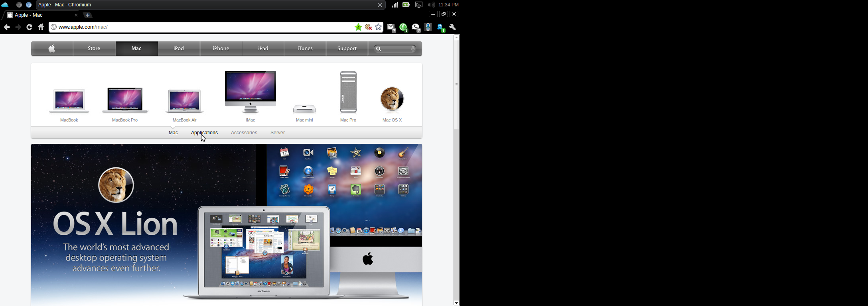The height and width of the screenshot is (306, 868).
Task: Select the Mac navigation tab
Action: tap(137, 49)
